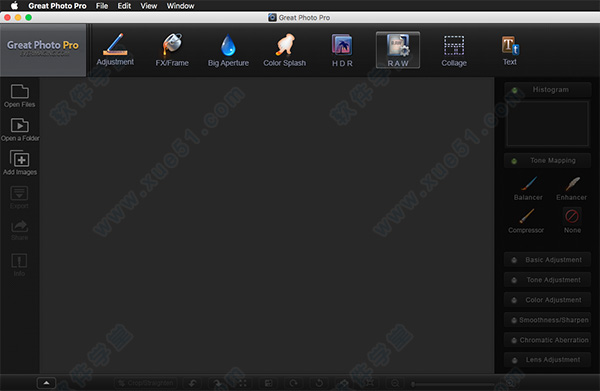Toggle the Histogram panel indicator
The height and width of the screenshot is (391, 600).
(x=515, y=90)
